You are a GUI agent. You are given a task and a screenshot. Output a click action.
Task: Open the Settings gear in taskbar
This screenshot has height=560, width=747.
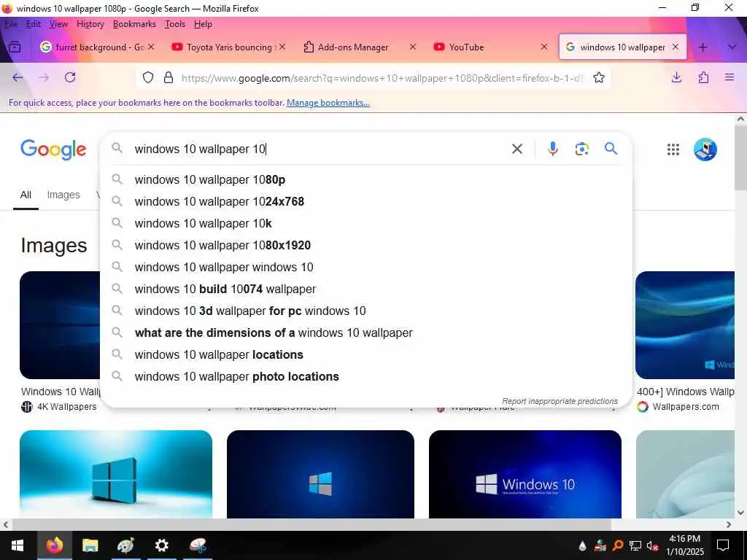(x=161, y=545)
